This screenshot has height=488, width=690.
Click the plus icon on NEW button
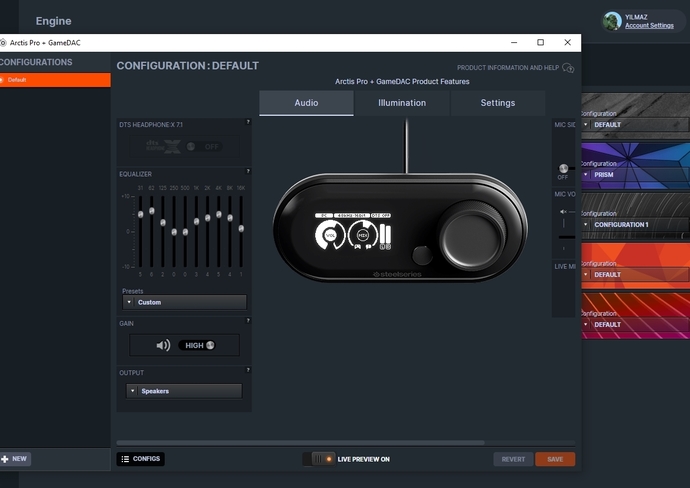[5, 459]
